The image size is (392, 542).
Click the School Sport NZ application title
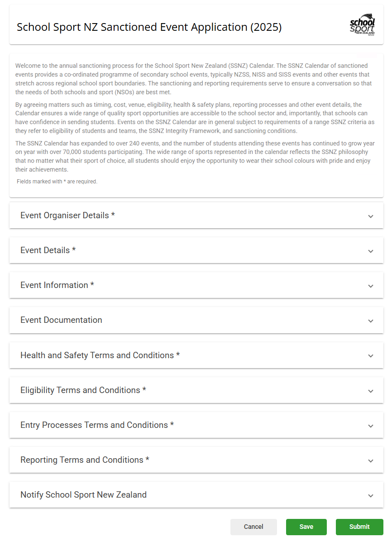pos(149,27)
